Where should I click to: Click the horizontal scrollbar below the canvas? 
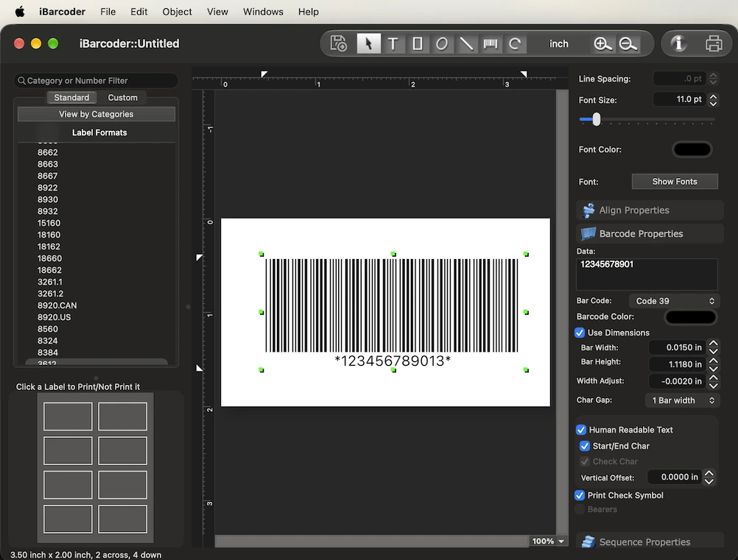[x=372, y=541]
